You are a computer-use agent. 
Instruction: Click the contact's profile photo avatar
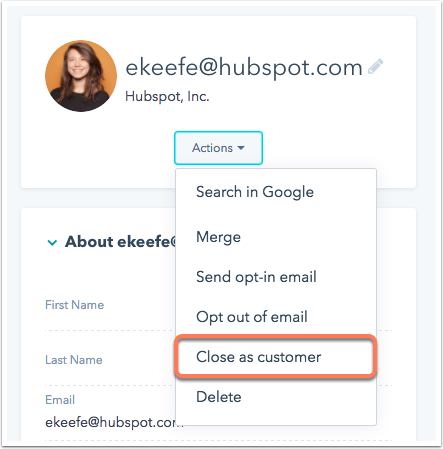(x=81, y=76)
